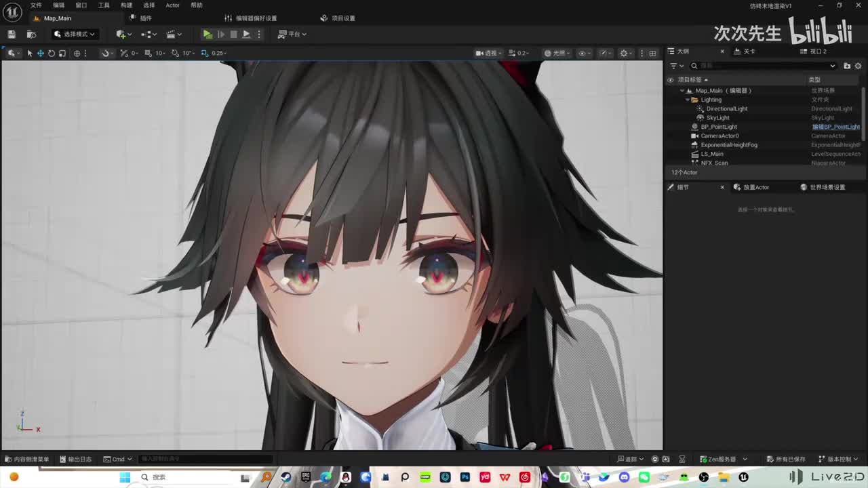Open the viewport settings gear dropdown
The height and width of the screenshot is (488, 868).
[x=625, y=53]
